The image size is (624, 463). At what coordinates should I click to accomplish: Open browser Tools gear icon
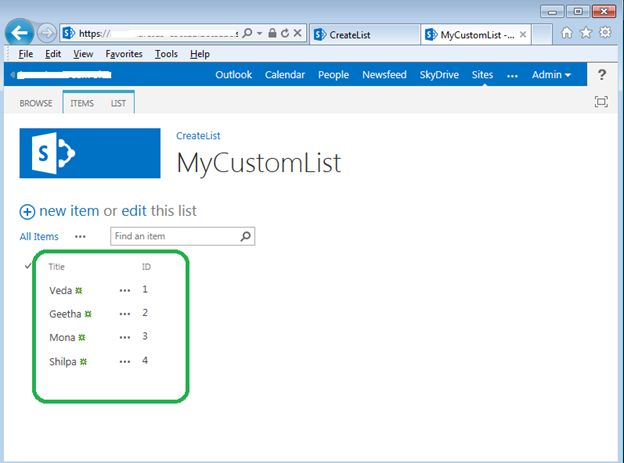[x=605, y=32]
